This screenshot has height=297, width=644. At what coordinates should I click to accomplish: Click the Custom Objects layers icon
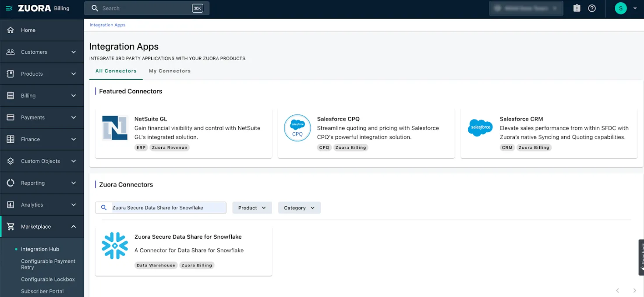[11, 161]
